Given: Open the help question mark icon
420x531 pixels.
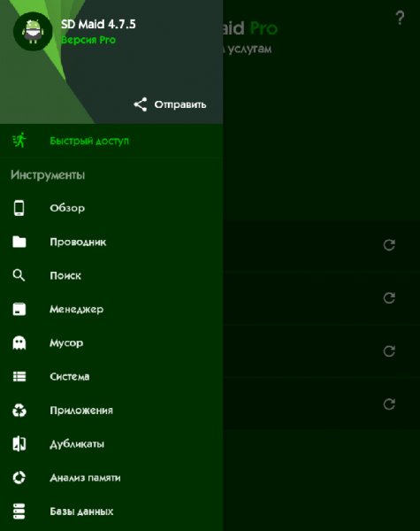Looking at the screenshot, I should pyautogui.click(x=400, y=18).
